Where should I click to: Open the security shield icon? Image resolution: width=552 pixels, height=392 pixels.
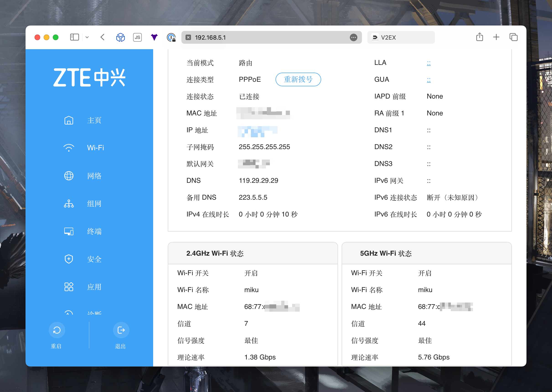(x=69, y=259)
